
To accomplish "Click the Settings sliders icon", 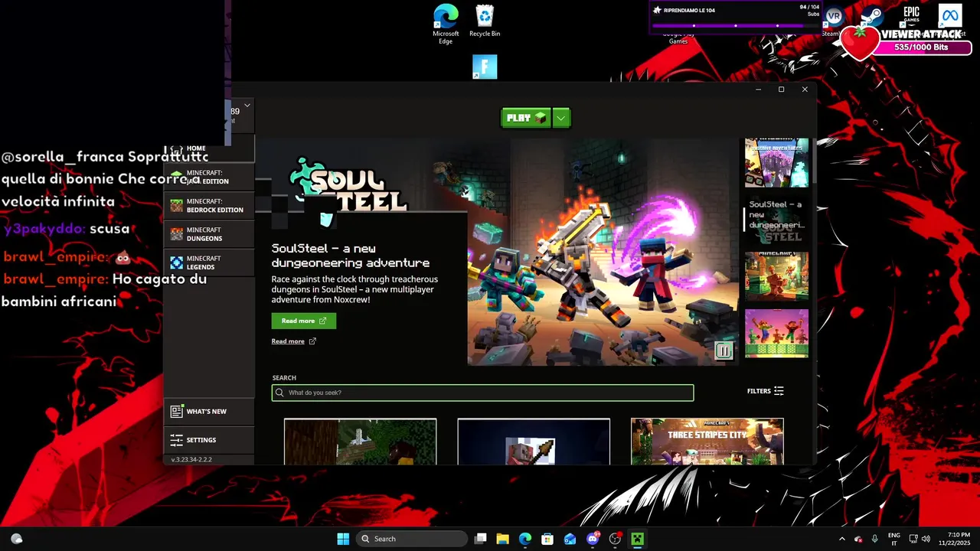I will point(177,440).
